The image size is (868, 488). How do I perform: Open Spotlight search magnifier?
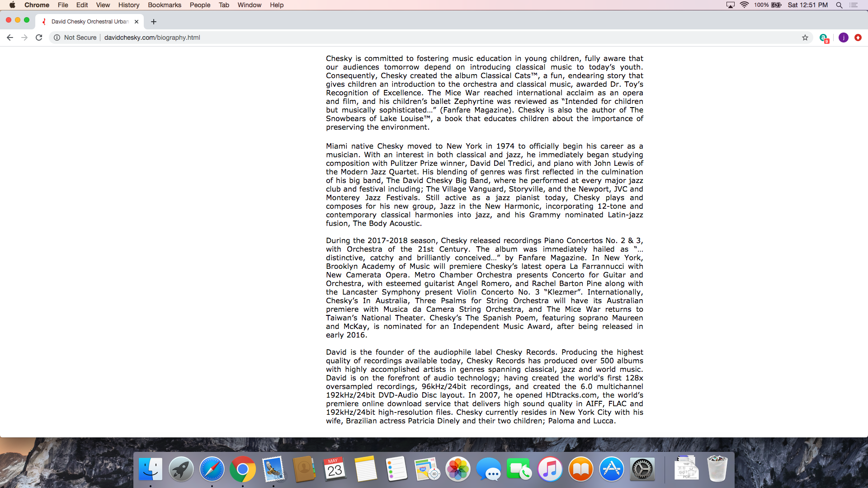[x=839, y=5]
